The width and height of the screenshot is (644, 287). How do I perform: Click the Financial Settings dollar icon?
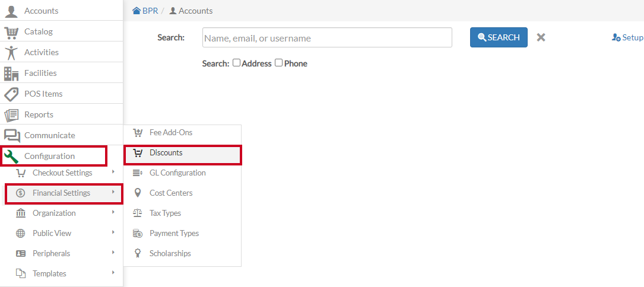coord(20,193)
